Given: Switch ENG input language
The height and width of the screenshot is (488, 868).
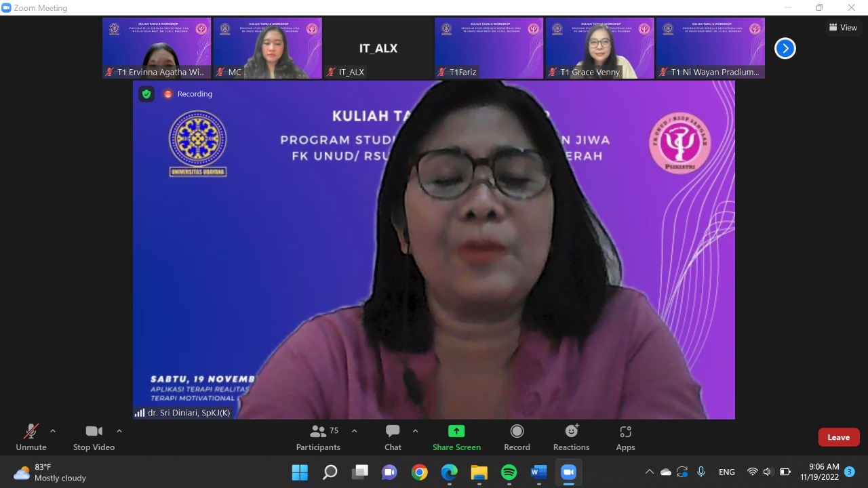Looking at the screenshot, I should click(726, 472).
